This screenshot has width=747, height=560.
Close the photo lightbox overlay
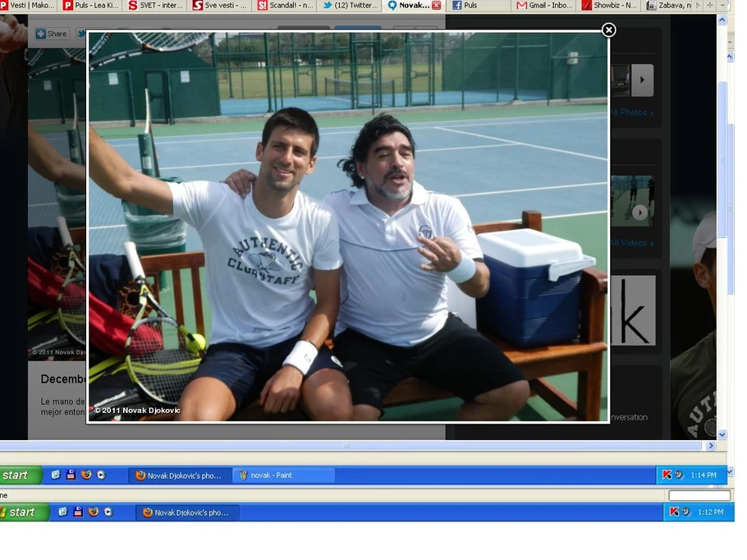click(608, 30)
